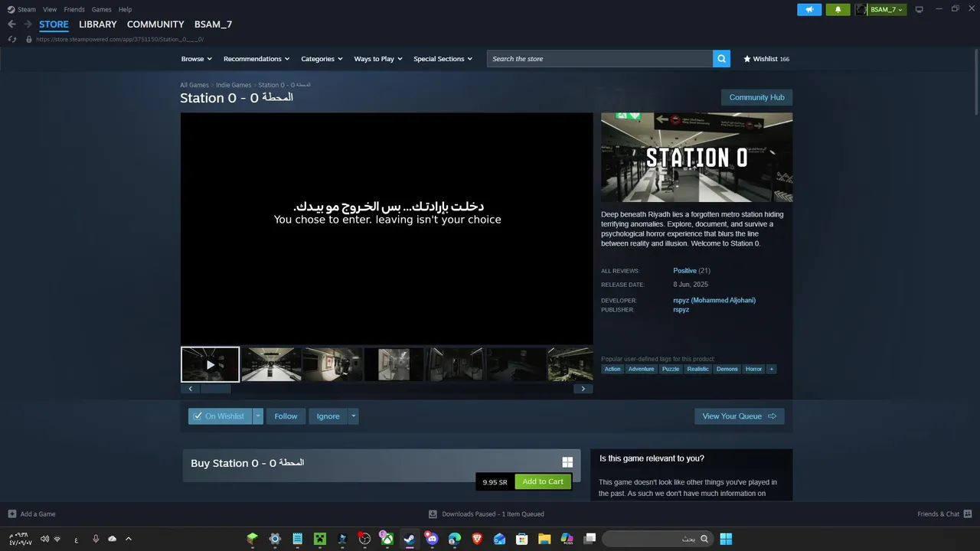Switch to Big Picture mode icon
This screenshot has height=551, width=980.
[x=920, y=9]
